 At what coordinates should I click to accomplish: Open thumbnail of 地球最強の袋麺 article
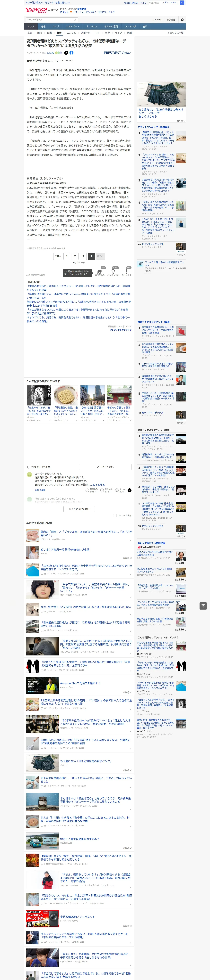66,396
